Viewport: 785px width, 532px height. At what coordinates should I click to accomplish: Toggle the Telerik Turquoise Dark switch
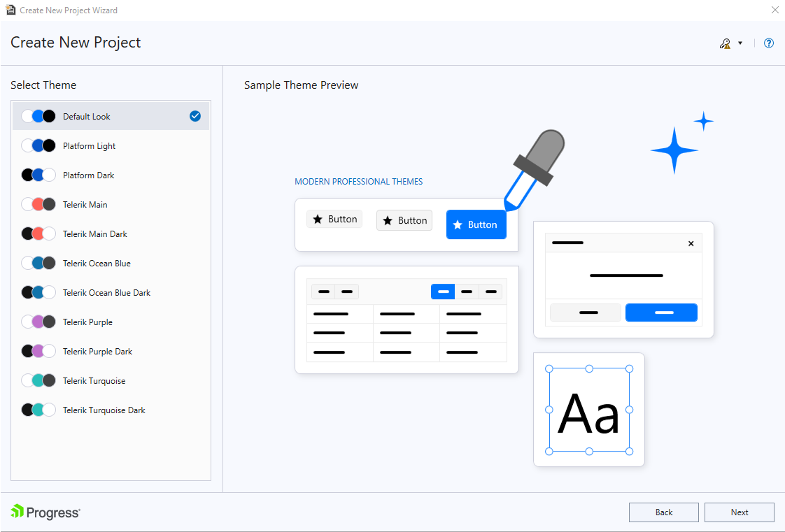38,410
